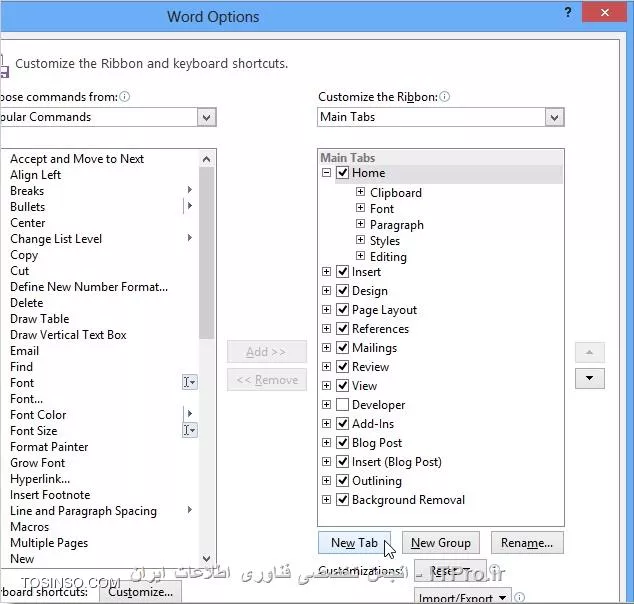Select the Format Painter command
Viewport: 634px width, 604px height.
pyautogui.click(x=49, y=447)
